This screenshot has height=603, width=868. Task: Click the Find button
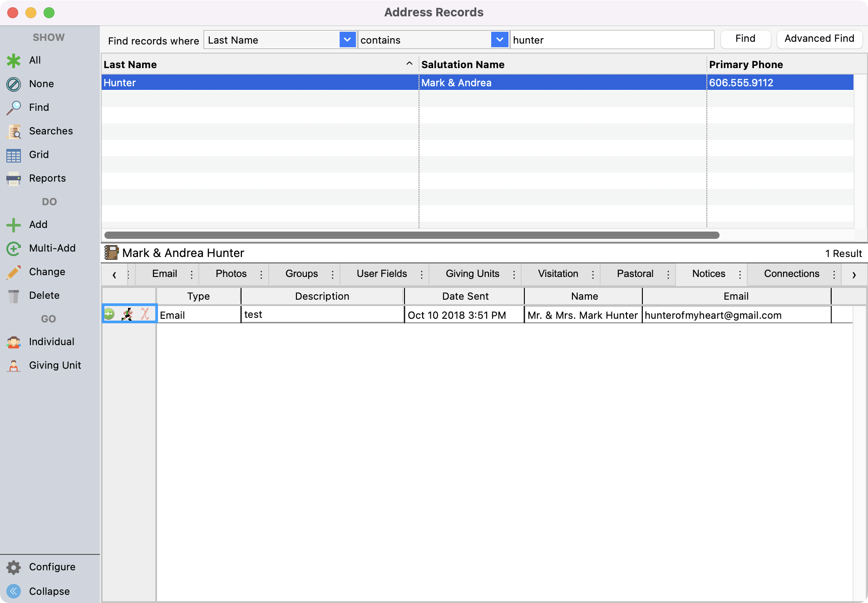coord(745,39)
